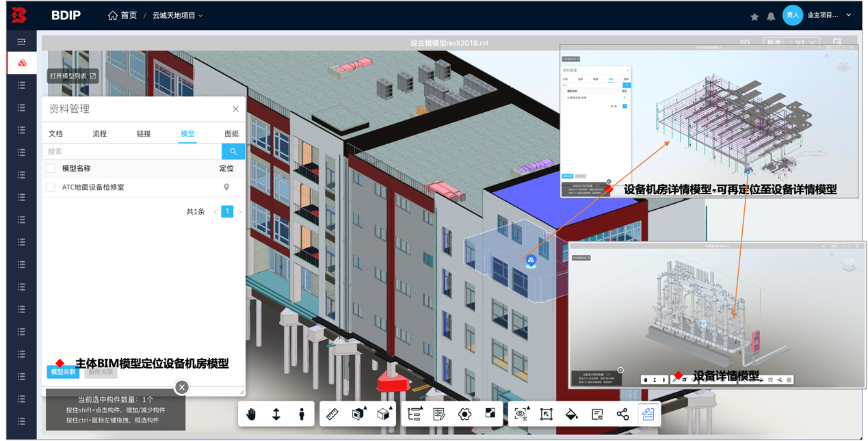Switch to the 图纸 tab
The image size is (868, 441).
tap(232, 134)
